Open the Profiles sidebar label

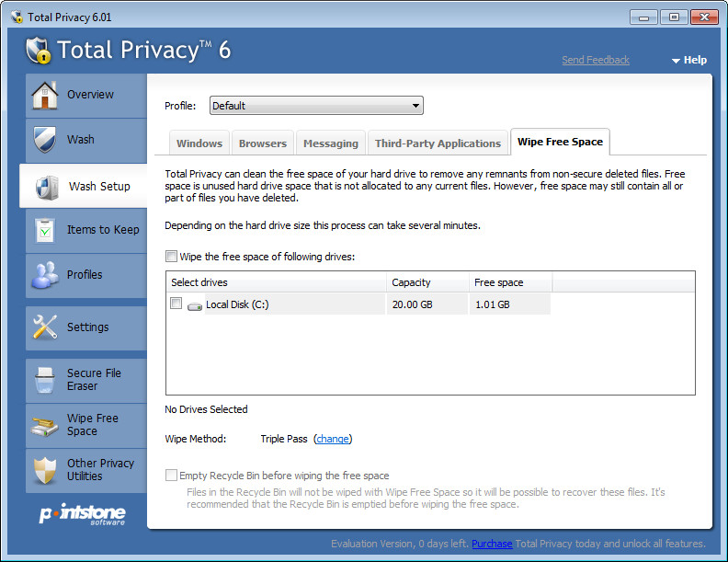[x=85, y=274]
